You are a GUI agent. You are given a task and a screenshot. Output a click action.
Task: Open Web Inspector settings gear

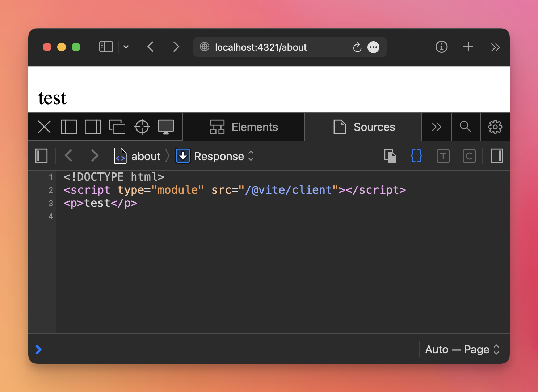(x=495, y=127)
